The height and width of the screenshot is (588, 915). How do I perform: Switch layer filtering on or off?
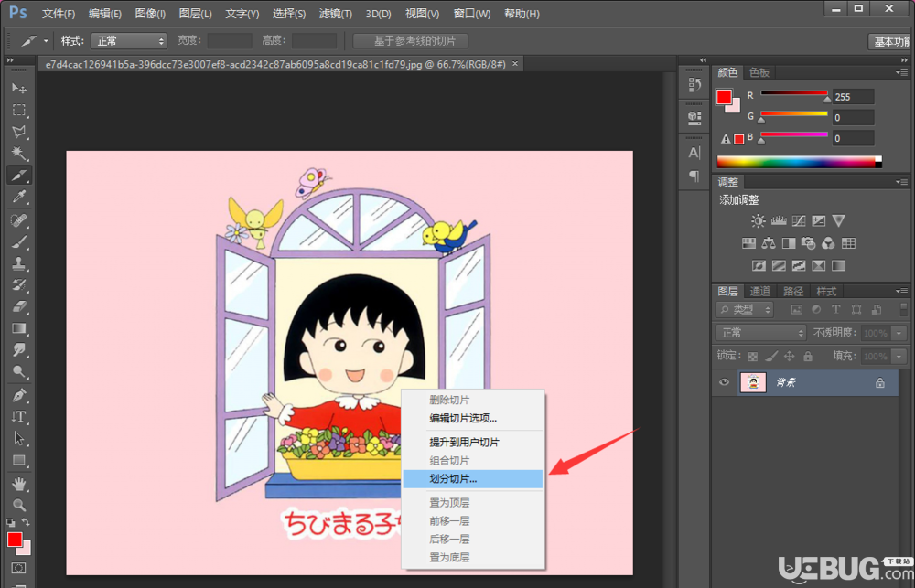(904, 309)
